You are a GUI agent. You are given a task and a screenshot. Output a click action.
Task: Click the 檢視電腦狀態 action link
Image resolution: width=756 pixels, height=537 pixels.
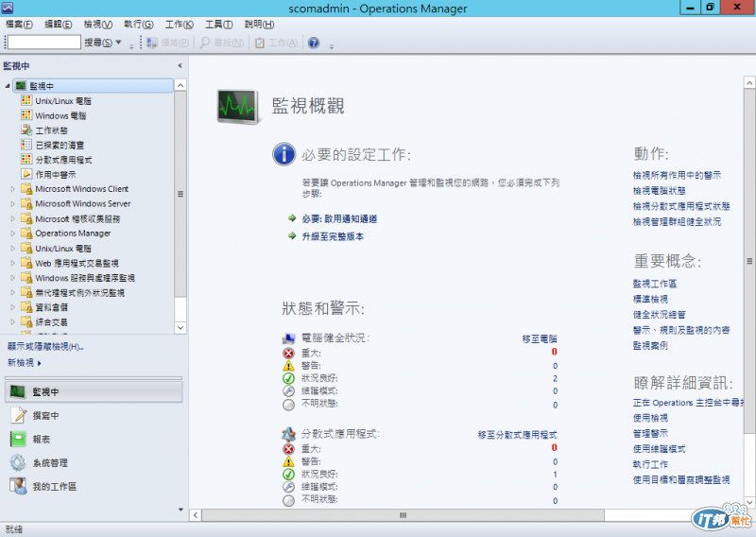pos(659,191)
